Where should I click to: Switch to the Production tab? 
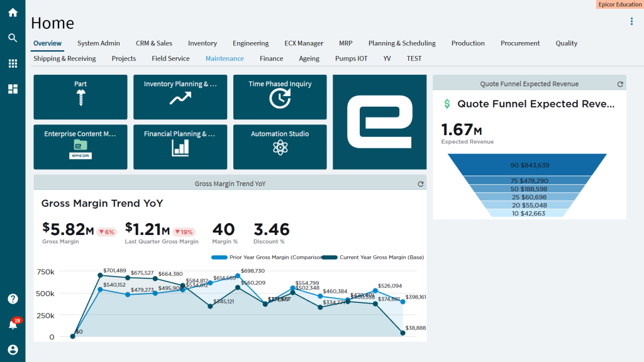468,43
